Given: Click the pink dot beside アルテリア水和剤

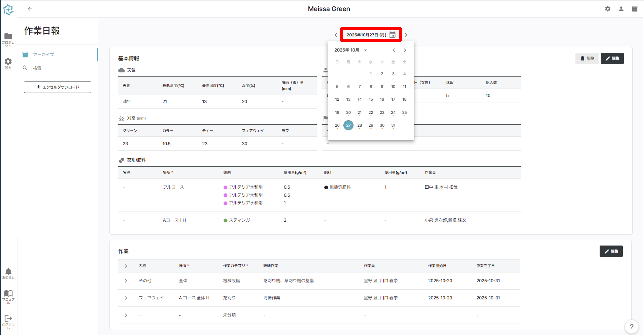Looking at the screenshot, I should click(x=225, y=187).
